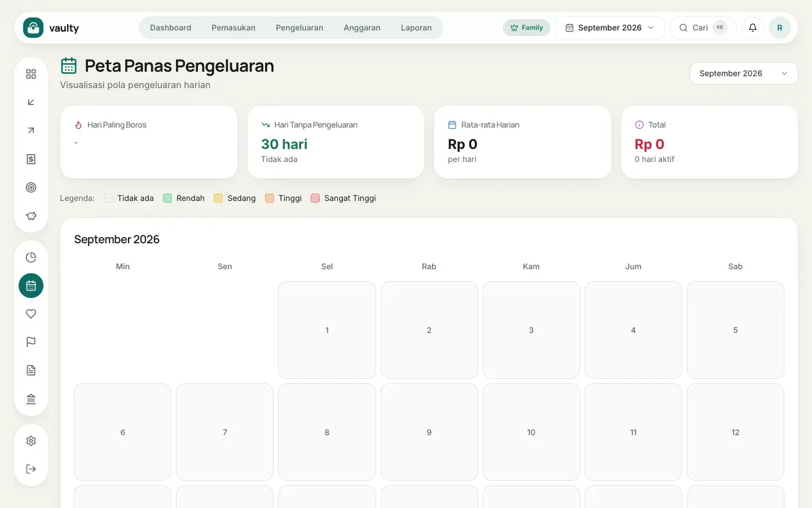Select day 6 in the calendar
This screenshot has height=508, width=812.
coord(122,432)
